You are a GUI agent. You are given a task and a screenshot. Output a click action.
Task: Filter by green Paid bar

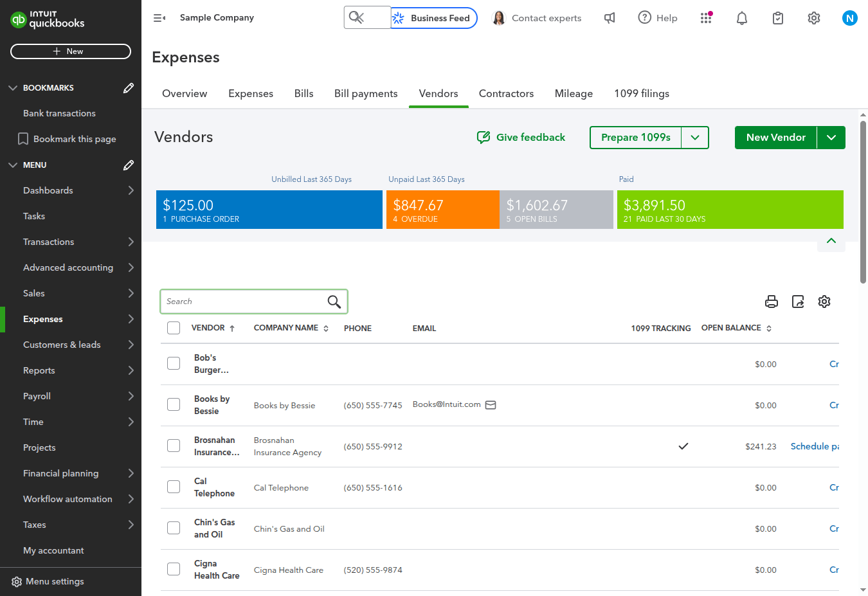(x=730, y=210)
